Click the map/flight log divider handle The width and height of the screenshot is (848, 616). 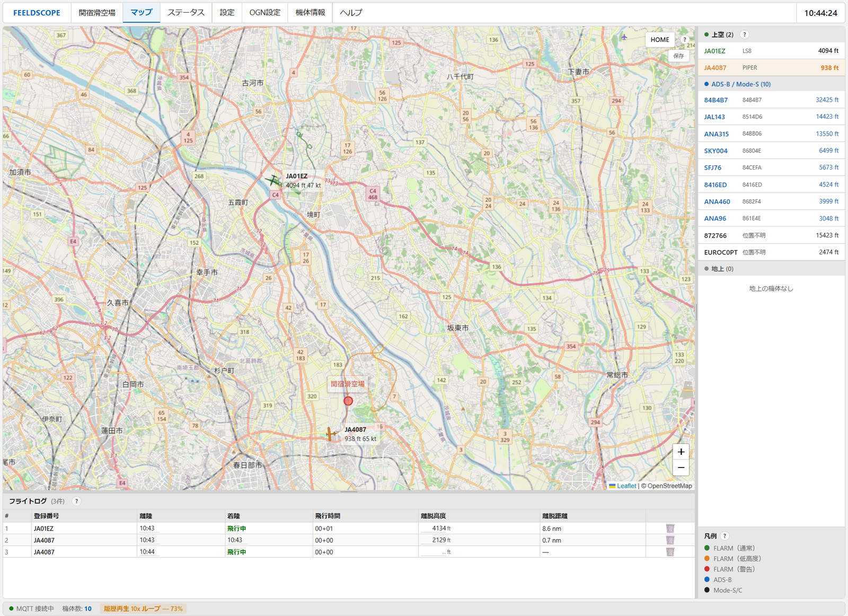pyautogui.click(x=349, y=491)
